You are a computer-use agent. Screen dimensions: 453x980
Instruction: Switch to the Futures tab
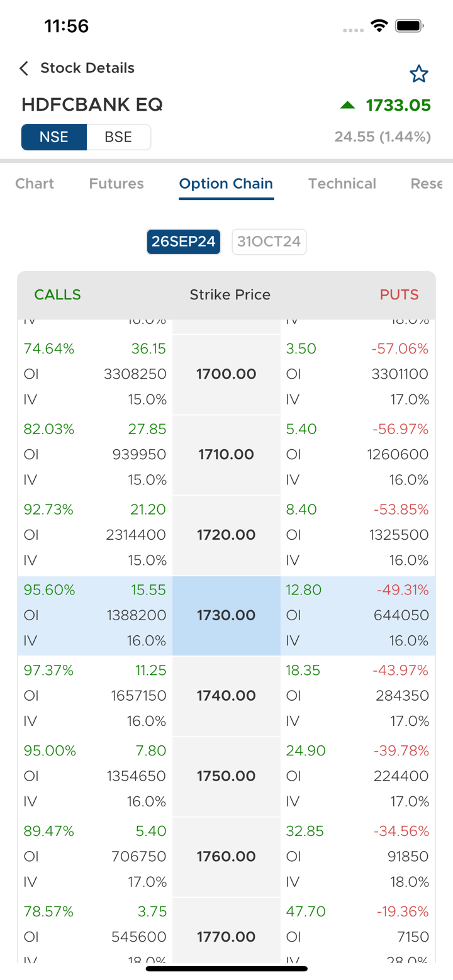pos(116,184)
